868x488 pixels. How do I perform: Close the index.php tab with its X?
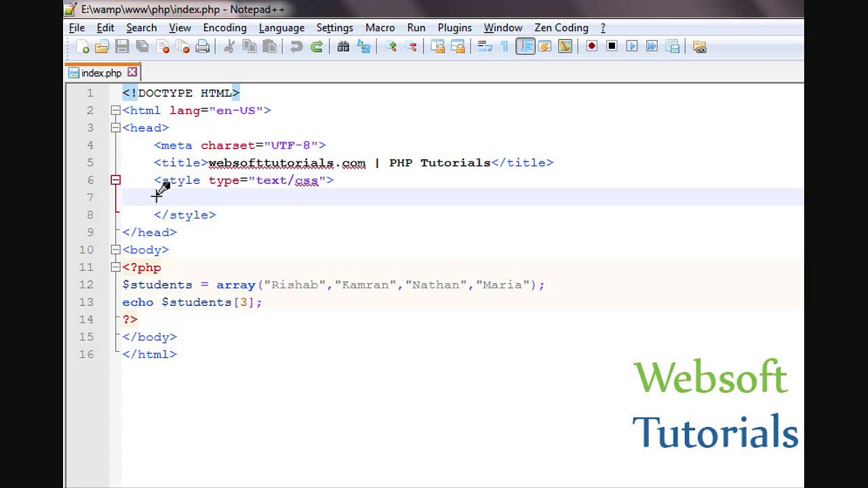coord(132,72)
